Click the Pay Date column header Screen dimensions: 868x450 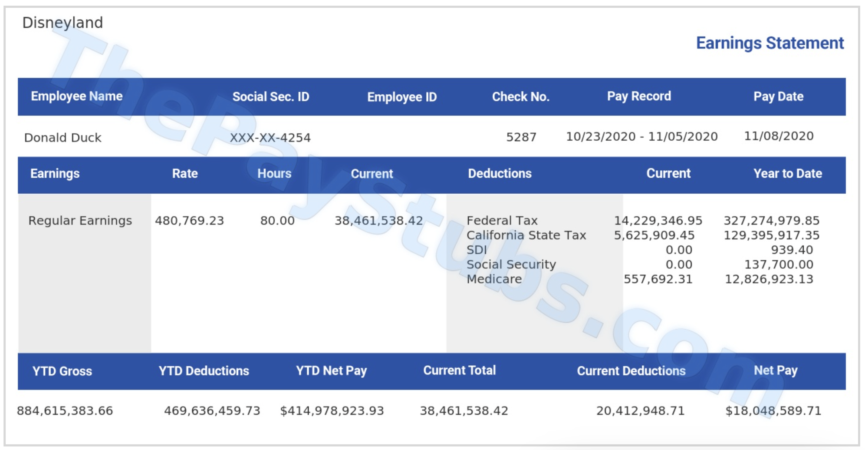pos(778,96)
